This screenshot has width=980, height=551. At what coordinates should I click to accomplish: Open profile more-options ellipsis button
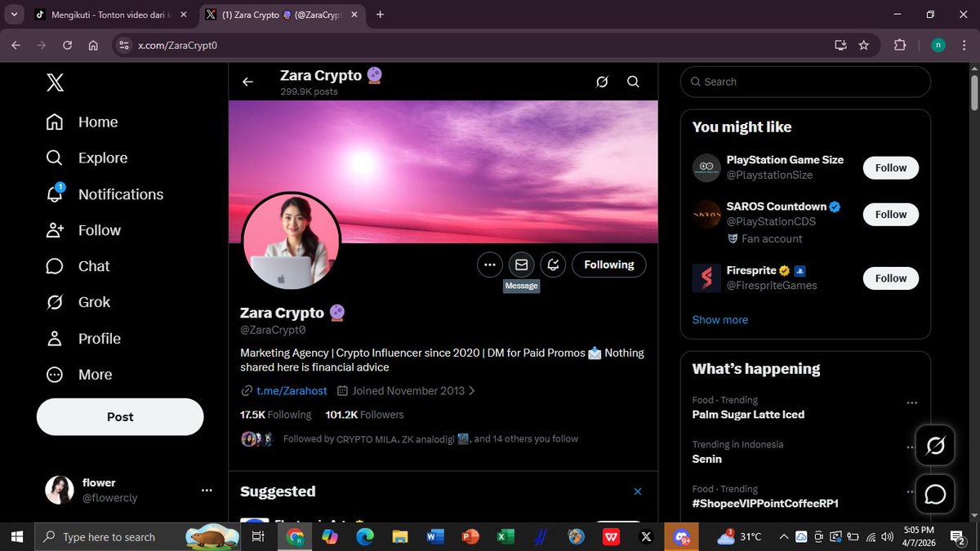pyautogui.click(x=490, y=264)
